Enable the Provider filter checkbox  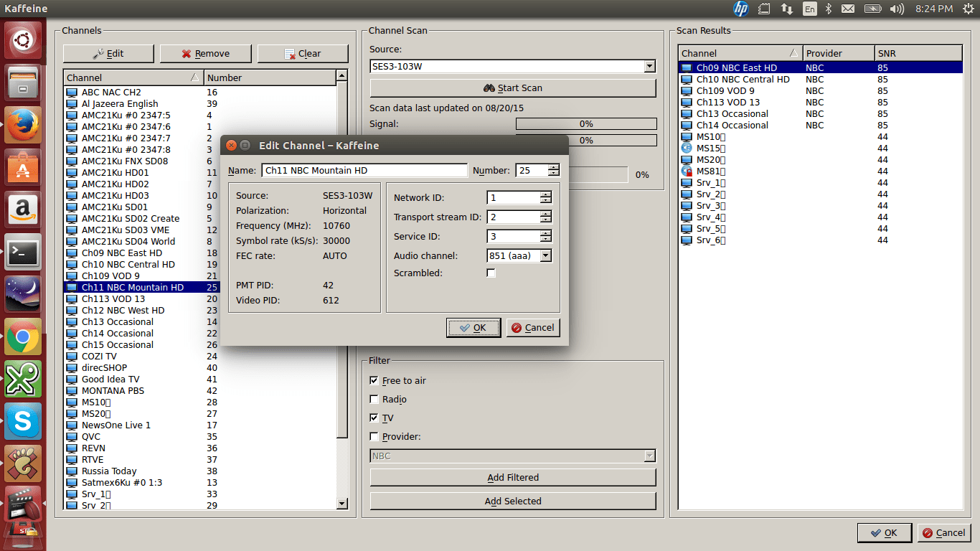(374, 437)
